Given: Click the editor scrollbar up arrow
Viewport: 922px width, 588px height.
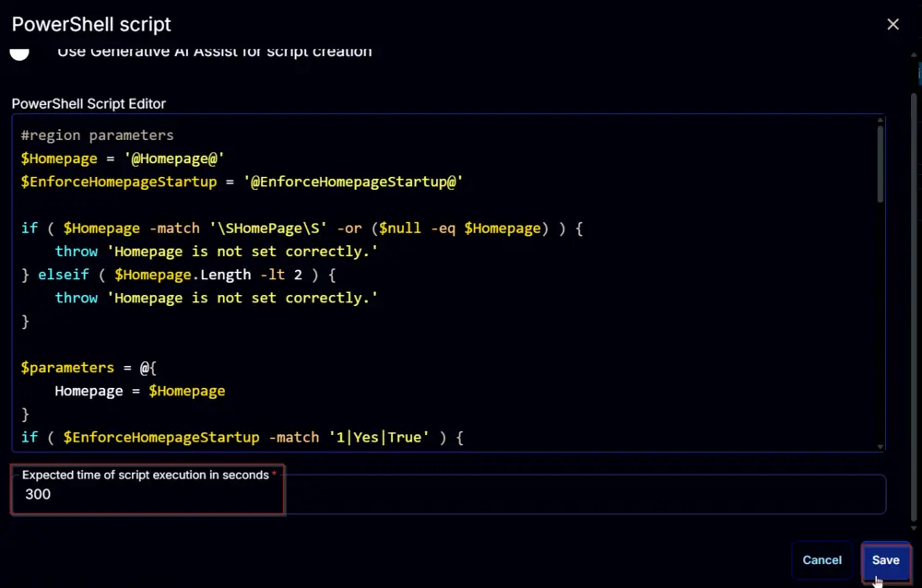Looking at the screenshot, I should click(x=881, y=120).
